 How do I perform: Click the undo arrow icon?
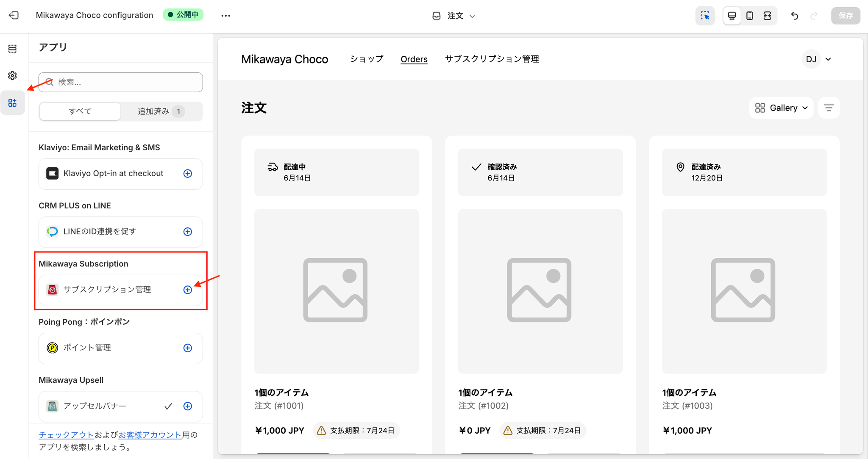795,16
